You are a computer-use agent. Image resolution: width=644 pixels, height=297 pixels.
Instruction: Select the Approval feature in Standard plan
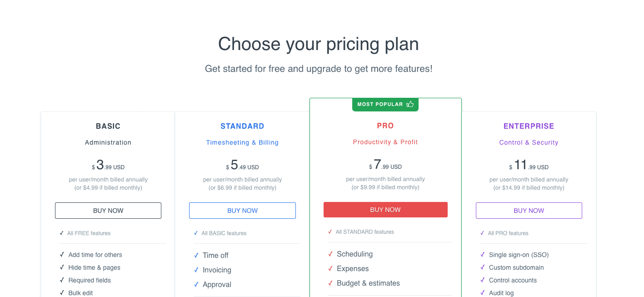pos(217,285)
